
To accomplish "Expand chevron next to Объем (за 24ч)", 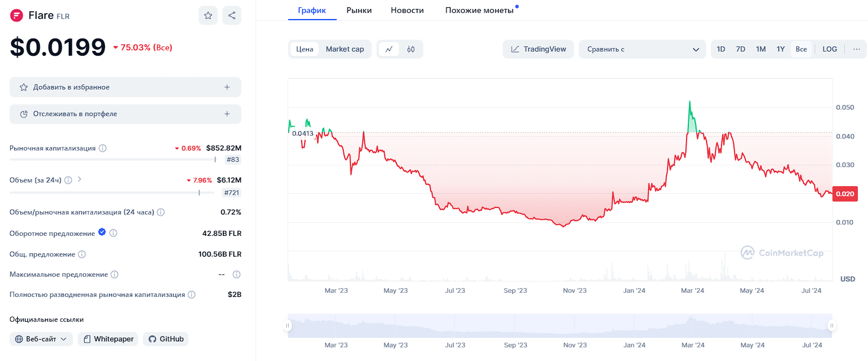I will click(80, 179).
